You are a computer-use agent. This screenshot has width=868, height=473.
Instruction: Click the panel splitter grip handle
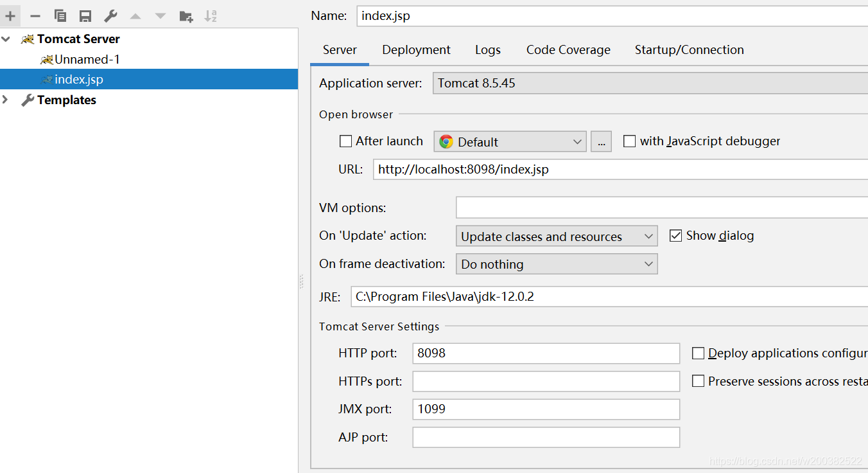[301, 282]
